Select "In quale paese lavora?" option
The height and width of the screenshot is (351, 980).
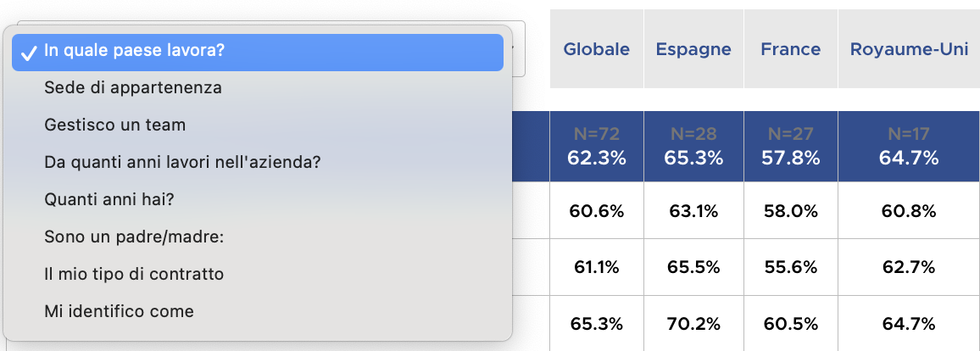click(134, 51)
